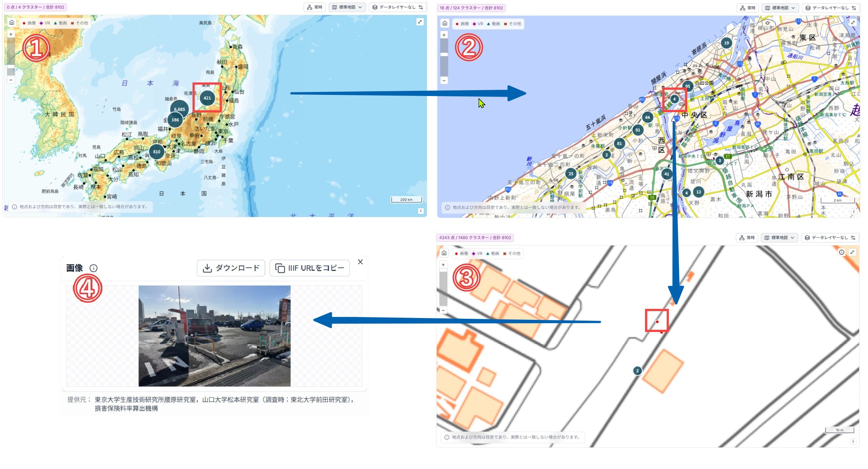Click info circle icon on 10 m scale map
This screenshot has width=868, height=469.
pyautogui.click(x=842, y=252)
